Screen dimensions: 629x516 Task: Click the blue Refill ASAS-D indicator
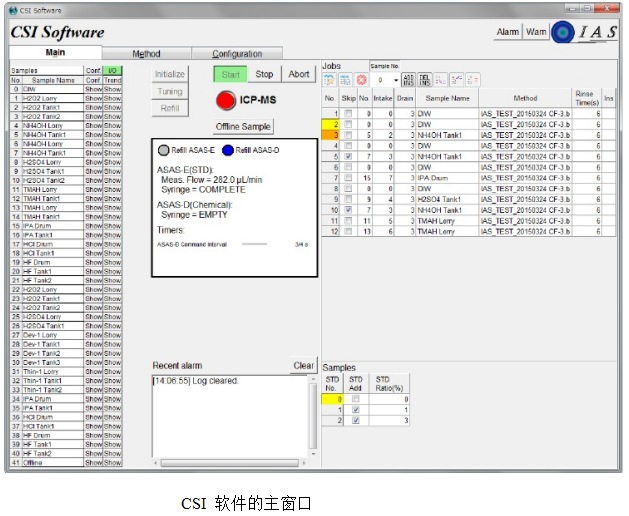pos(228,149)
